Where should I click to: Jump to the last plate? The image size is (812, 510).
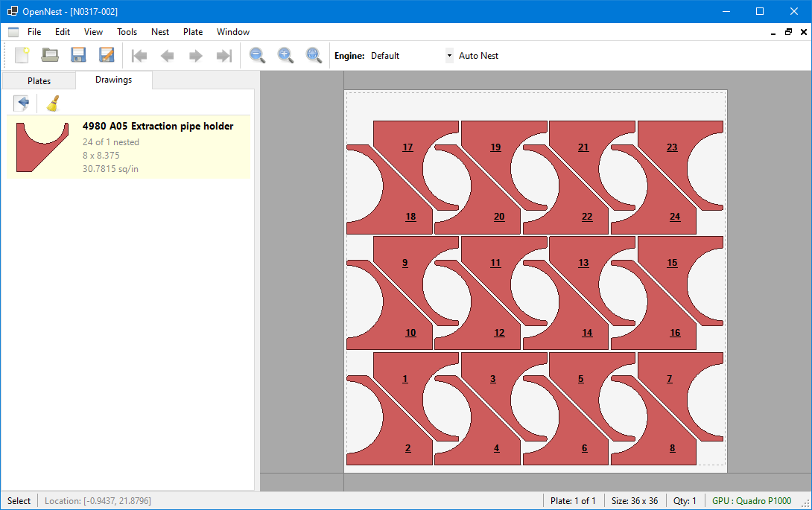coord(223,55)
